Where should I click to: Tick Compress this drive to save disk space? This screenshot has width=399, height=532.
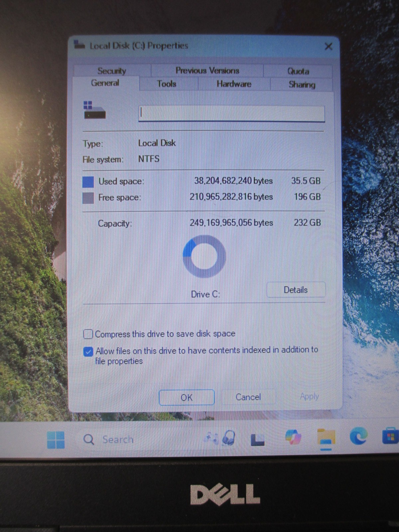tap(88, 334)
